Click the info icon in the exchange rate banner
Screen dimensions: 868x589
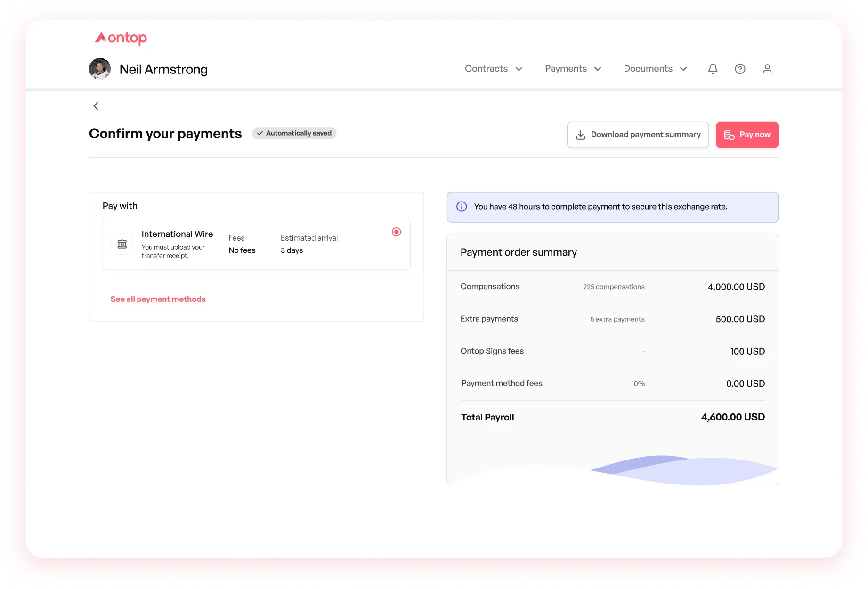[x=462, y=206]
